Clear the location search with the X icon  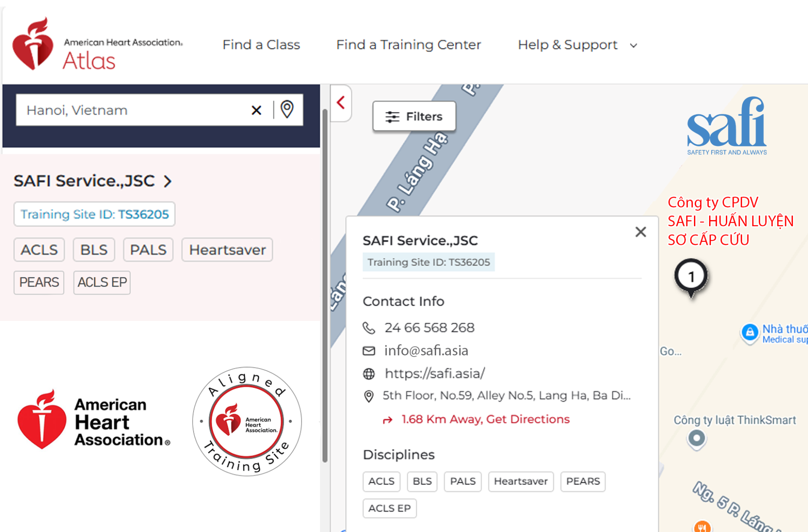[x=256, y=110]
